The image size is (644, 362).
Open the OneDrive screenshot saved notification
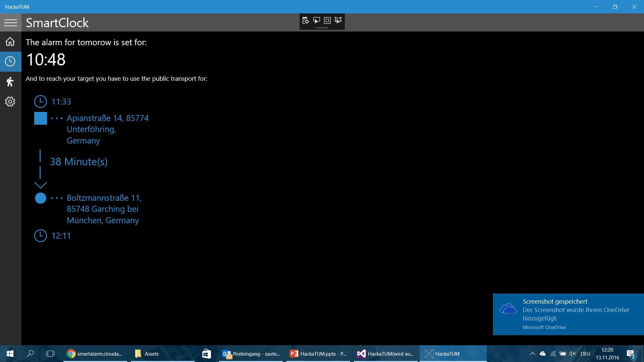click(x=568, y=314)
